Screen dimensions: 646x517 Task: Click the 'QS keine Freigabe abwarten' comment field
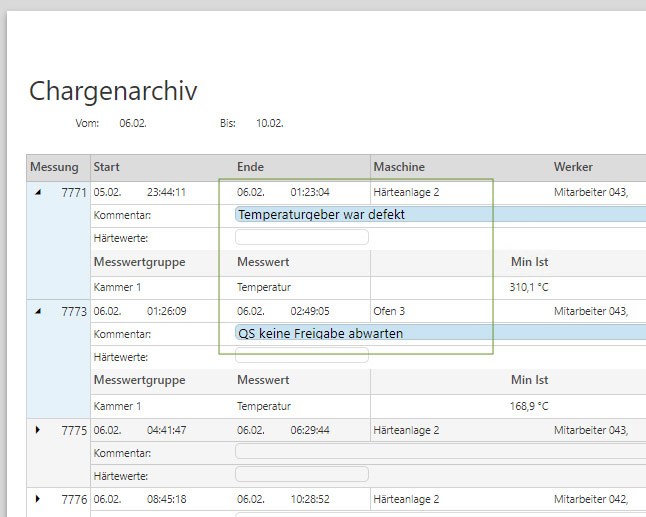click(x=440, y=333)
